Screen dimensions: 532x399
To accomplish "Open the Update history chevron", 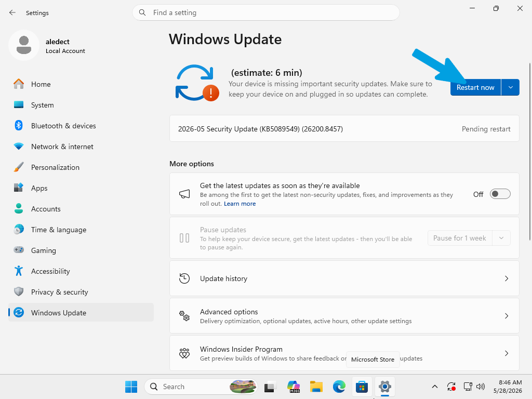I will coord(506,278).
